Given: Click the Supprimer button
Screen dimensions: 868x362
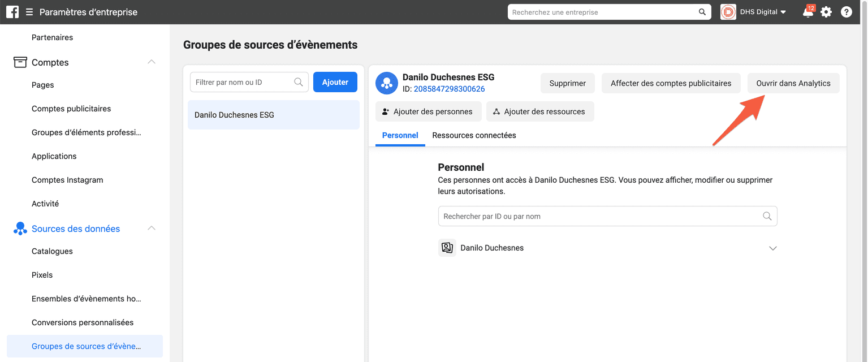Looking at the screenshot, I should coord(568,83).
